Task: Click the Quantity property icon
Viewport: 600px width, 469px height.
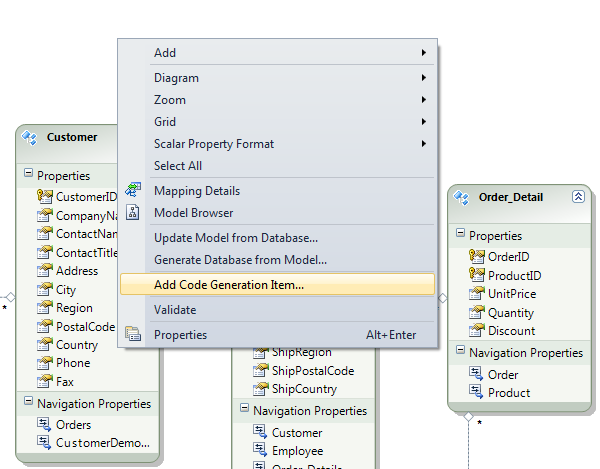Action: tap(477, 312)
